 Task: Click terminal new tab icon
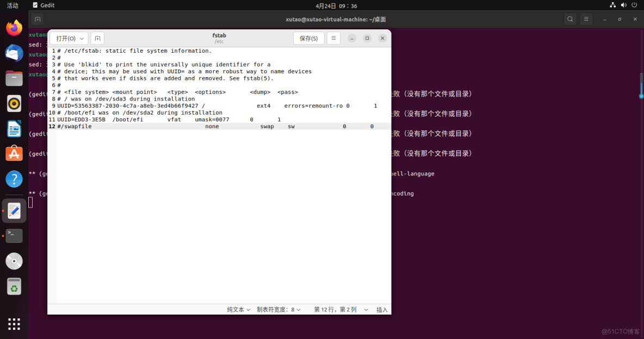pos(38,20)
